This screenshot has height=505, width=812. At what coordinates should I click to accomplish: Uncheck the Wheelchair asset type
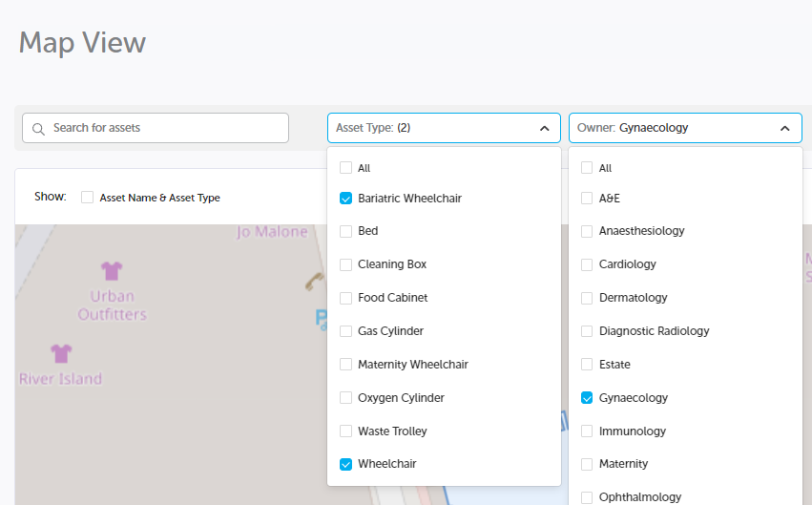(345, 464)
